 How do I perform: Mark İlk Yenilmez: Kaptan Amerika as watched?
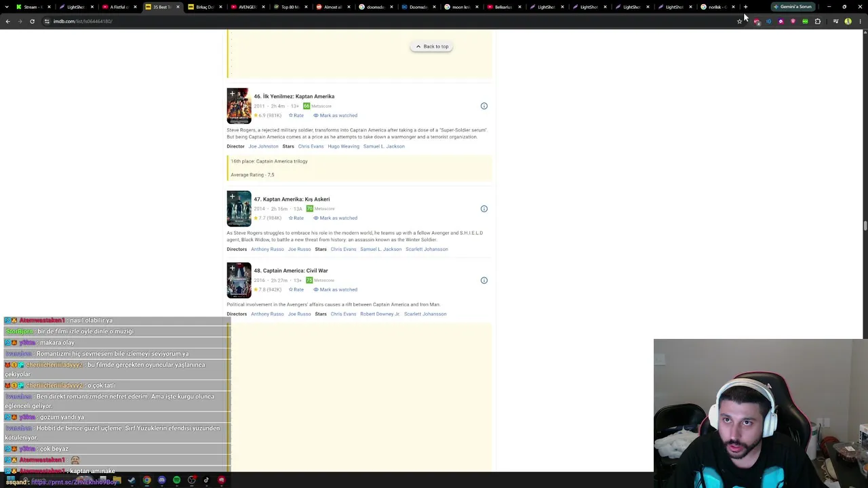[x=335, y=115]
